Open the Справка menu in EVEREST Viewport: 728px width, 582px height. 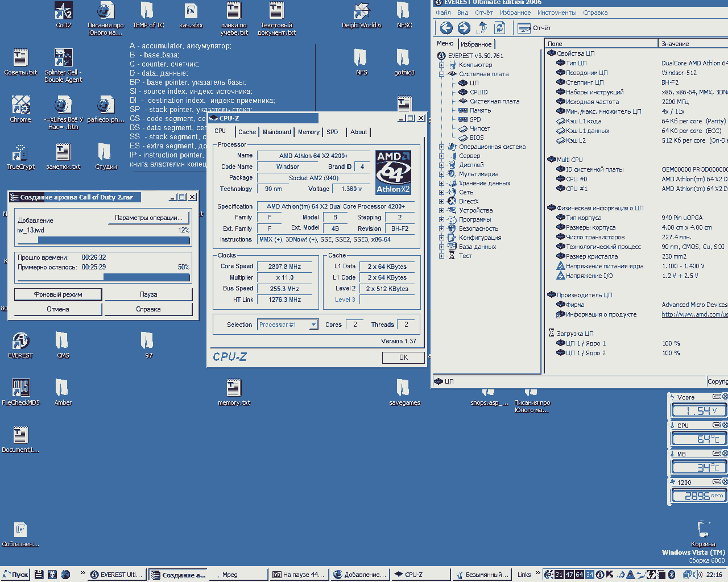tap(595, 13)
